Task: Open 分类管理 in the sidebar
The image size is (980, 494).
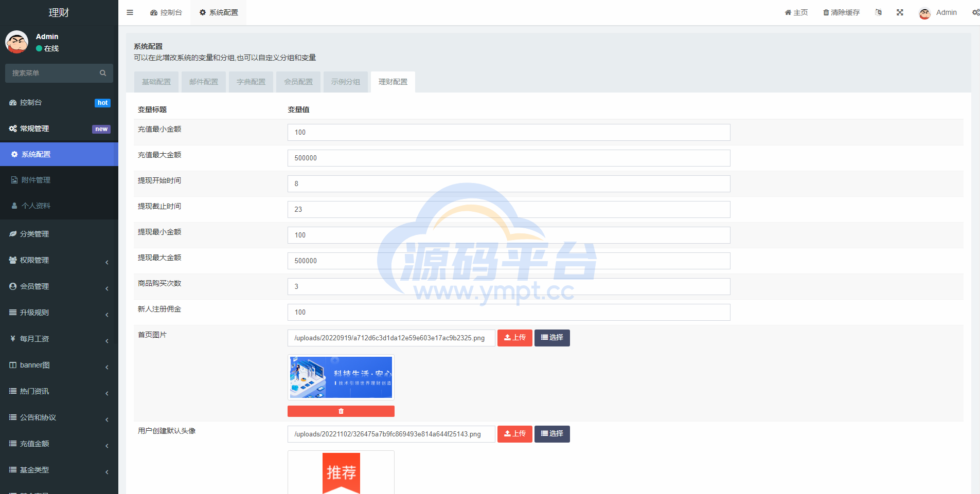Action: point(59,234)
